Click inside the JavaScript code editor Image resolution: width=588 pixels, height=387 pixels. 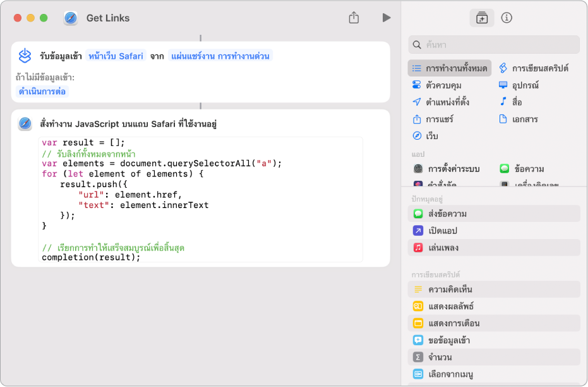[x=201, y=199]
